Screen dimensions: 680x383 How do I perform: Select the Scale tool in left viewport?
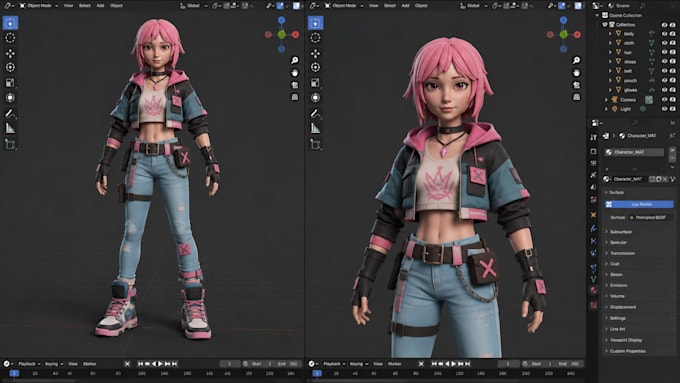click(10, 82)
